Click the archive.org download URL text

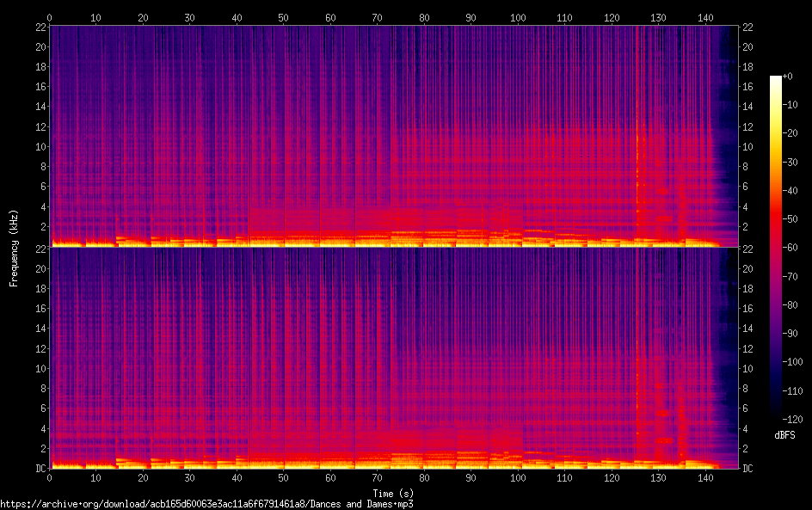(x=206, y=504)
